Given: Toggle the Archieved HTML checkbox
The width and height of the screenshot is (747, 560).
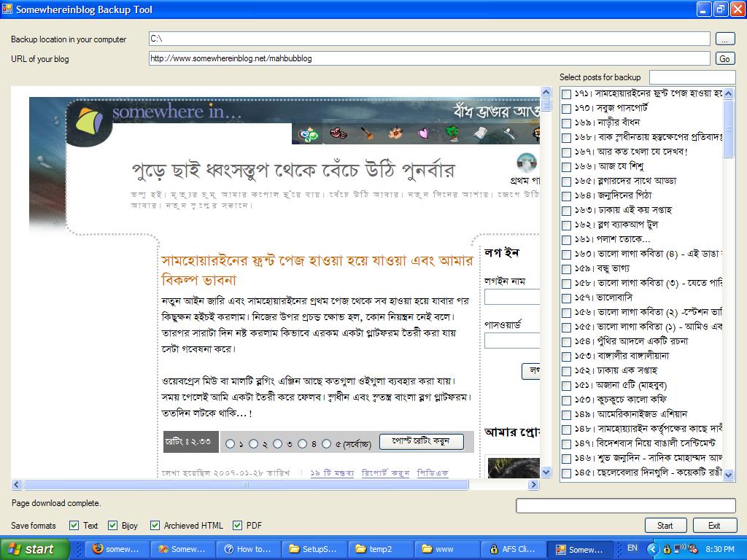Looking at the screenshot, I should [x=155, y=525].
